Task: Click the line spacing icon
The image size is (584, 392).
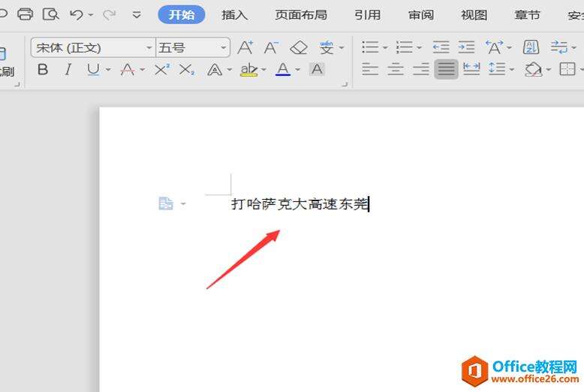Action: 497,69
